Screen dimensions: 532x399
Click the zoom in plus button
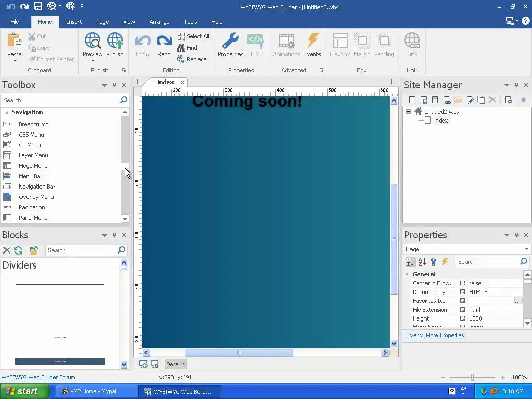tap(503, 377)
